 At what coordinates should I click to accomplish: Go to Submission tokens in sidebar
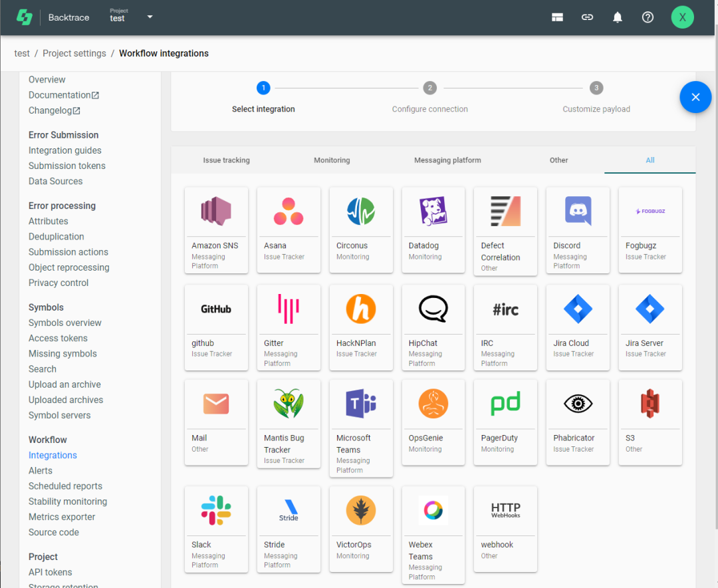pos(67,166)
